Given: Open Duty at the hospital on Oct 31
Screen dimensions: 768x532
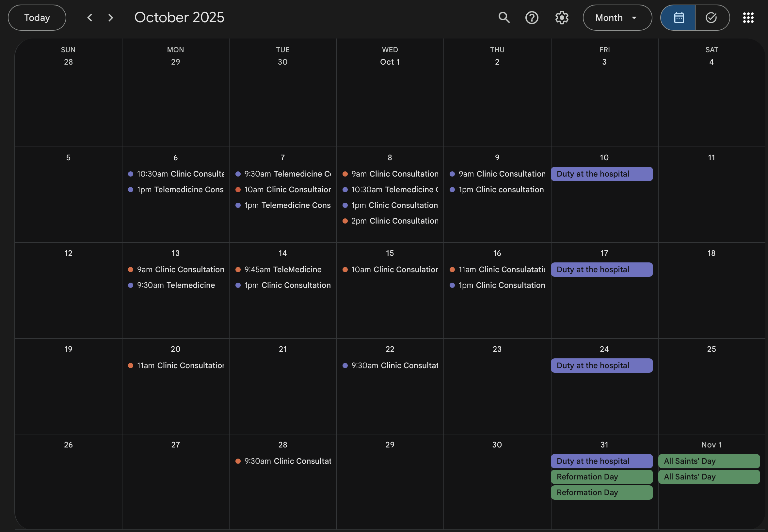Looking at the screenshot, I should tap(601, 461).
